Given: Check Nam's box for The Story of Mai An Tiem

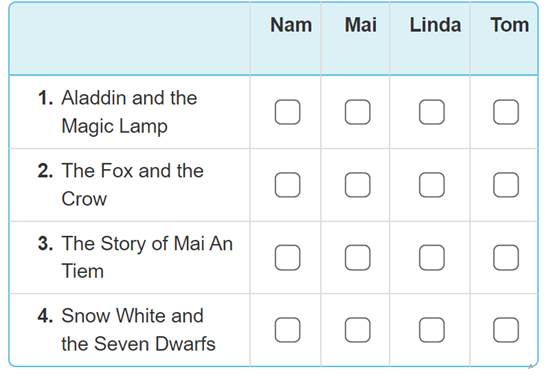Looking at the screenshot, I should (x=287, y=257).
